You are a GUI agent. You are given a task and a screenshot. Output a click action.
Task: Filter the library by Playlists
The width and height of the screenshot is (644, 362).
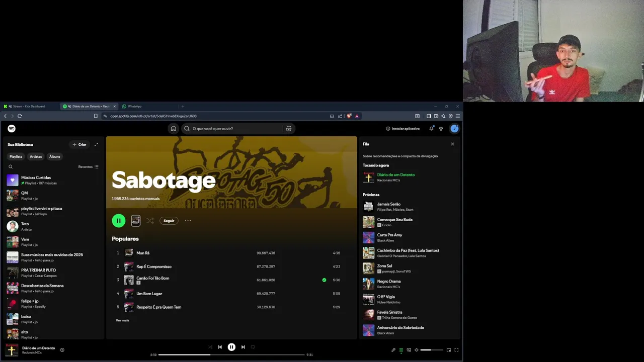pyautogui.click(x=16, y=157)
